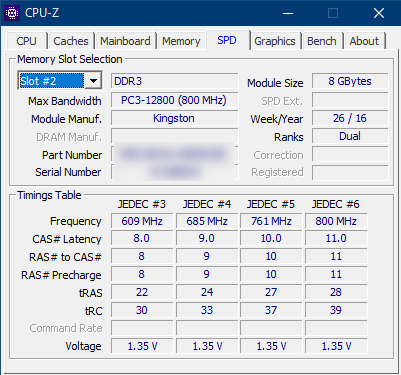Select the Slot #2 combo box
Viewport: 401px width, 375px height.
pos(60,81)
